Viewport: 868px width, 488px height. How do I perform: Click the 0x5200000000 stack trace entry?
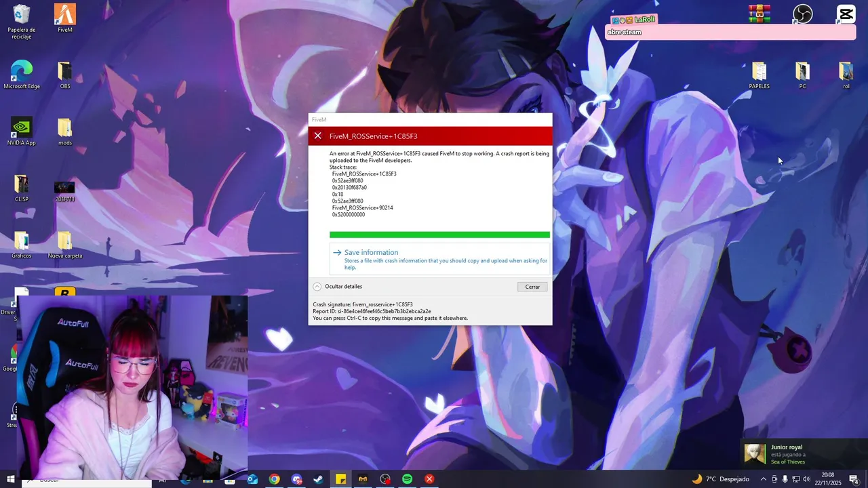pos(348,215)
